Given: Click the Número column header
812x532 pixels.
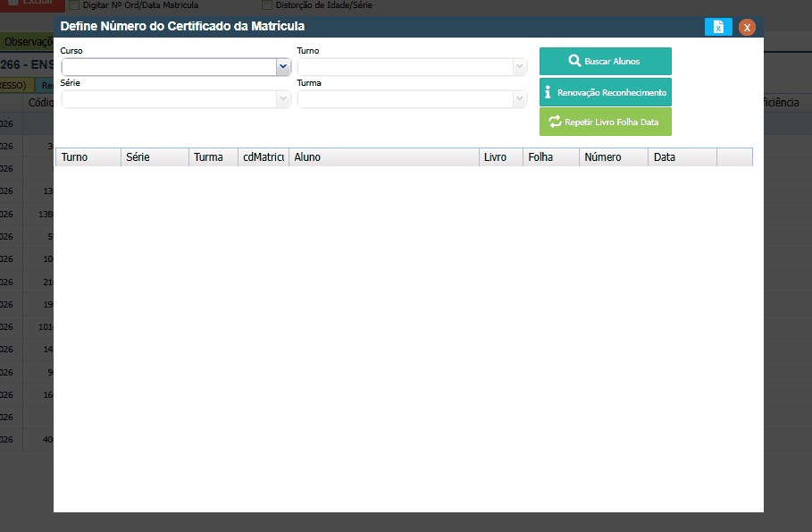Looking at the screenshot, I should click(614, 157).
